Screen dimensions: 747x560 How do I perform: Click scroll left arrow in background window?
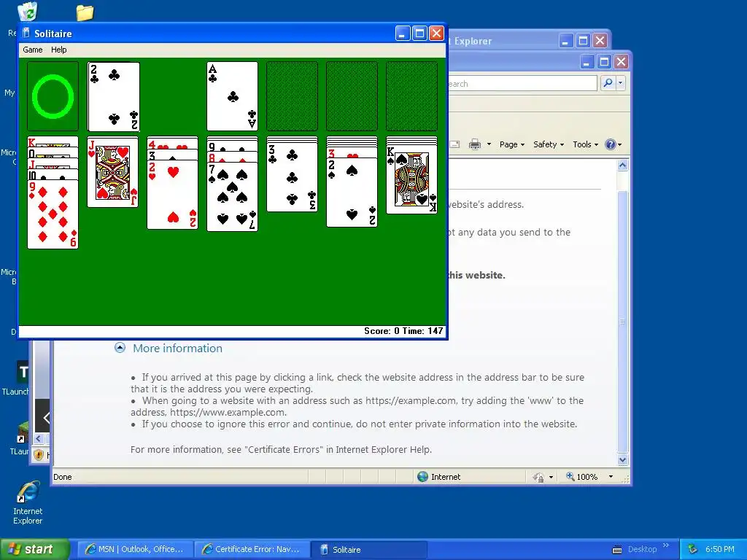(39, 438)
